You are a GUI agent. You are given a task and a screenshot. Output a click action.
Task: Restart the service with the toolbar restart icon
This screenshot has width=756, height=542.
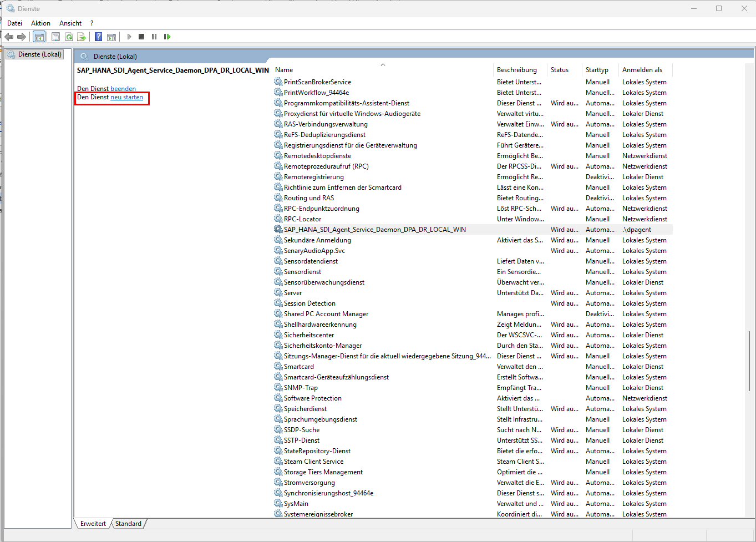pyautogui.click(x=167, y=37)
